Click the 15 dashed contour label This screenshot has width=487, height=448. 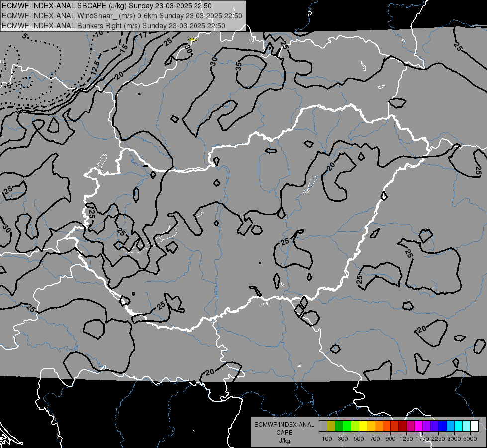[x=123, y=48]
